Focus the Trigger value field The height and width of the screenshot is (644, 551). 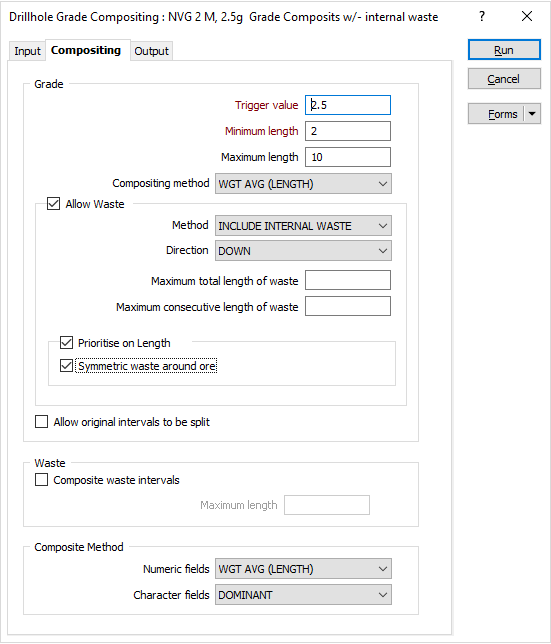tap(348, 105)
